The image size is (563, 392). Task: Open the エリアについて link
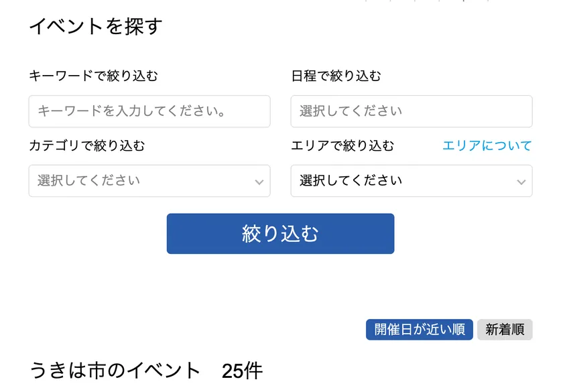(487, 145)
